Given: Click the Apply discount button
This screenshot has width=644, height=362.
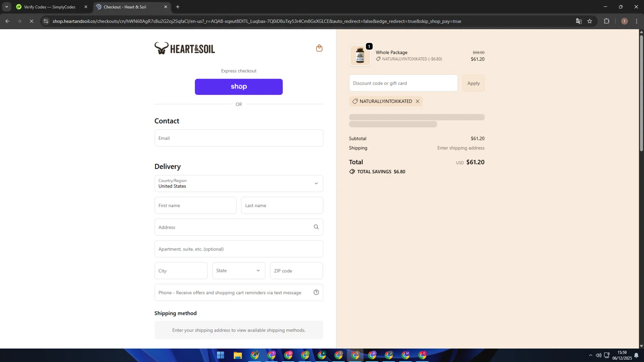Looking at the screenshot, I should point(474,83).
